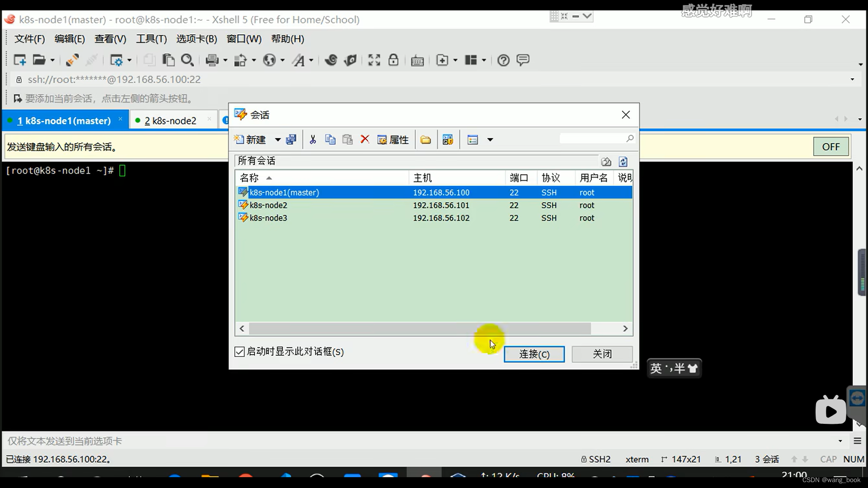Image resolution: width=868 pixels, height=488 pixels.
Task: Select the k8s-node3 session row
Action: [x=434, y=218]
